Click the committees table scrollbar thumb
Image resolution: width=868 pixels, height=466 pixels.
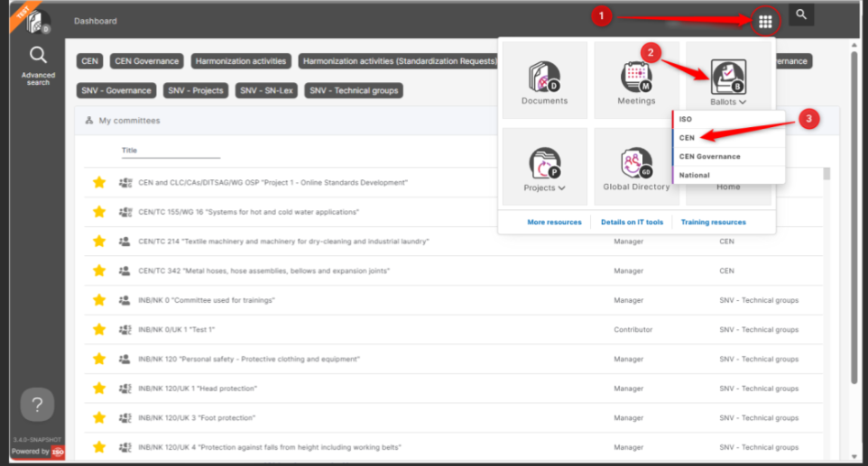(x=826, y=174)
